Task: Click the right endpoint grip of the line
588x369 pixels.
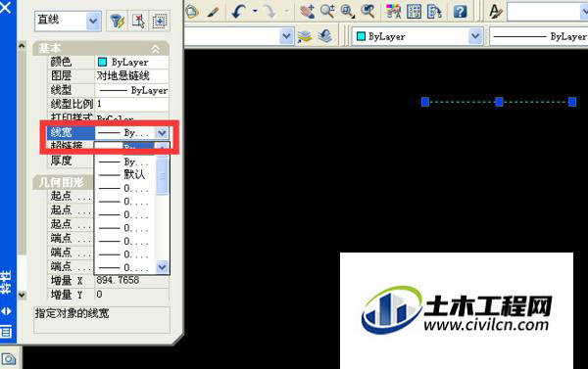Action: [572, 102]
